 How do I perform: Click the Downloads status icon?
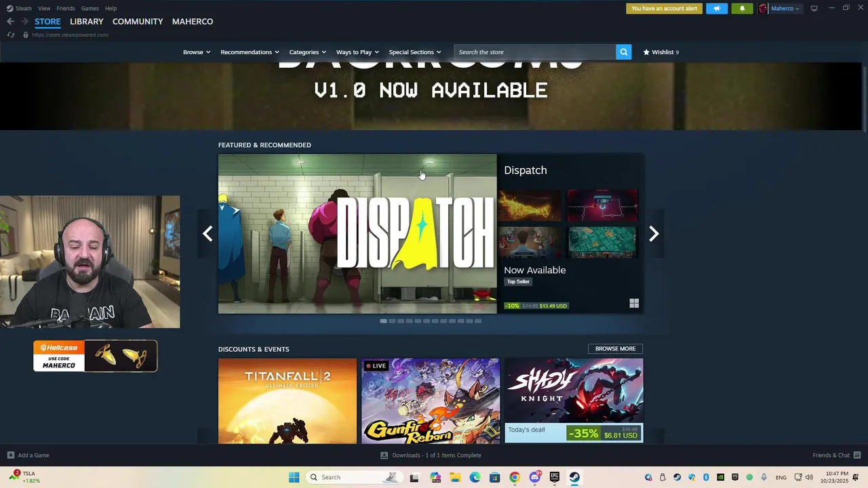384,455
